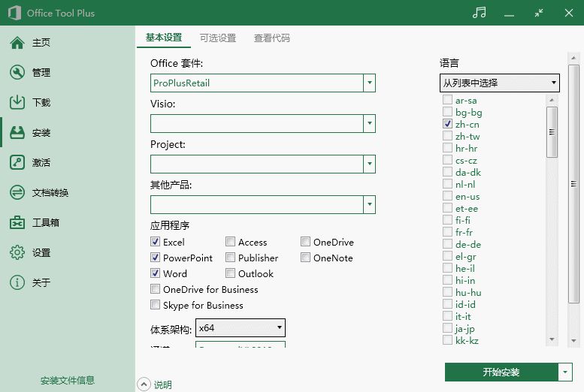Open the 设置 gear icon
584x392 pixels.
(17, 252)
